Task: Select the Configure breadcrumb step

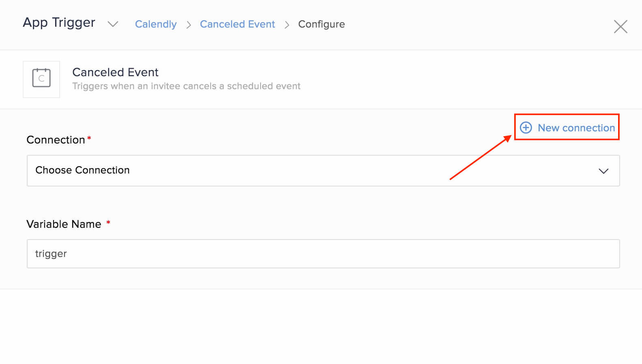Action: (321, 24)
